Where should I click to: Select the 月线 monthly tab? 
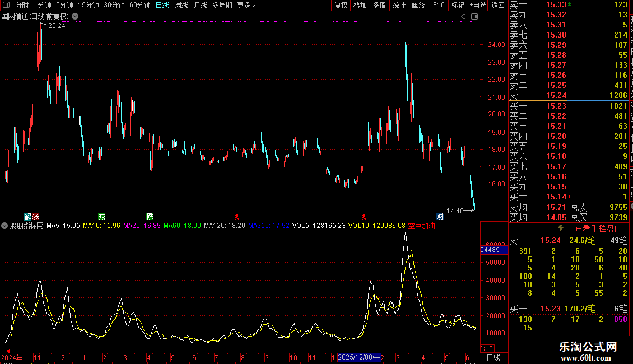tap(200, 5)
